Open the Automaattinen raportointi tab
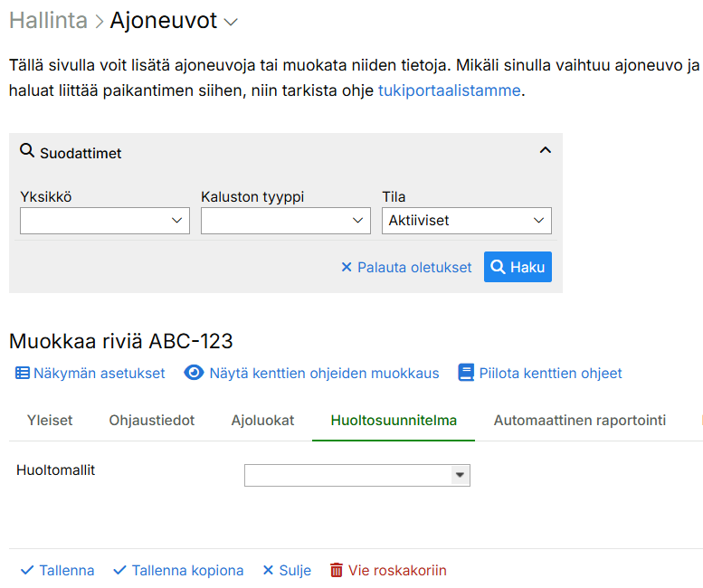Viewport: 703px width, 588px height. [579, 421]
